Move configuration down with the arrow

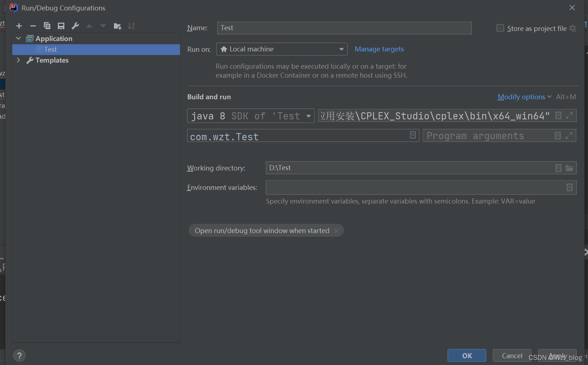click(x=103, y=26)
